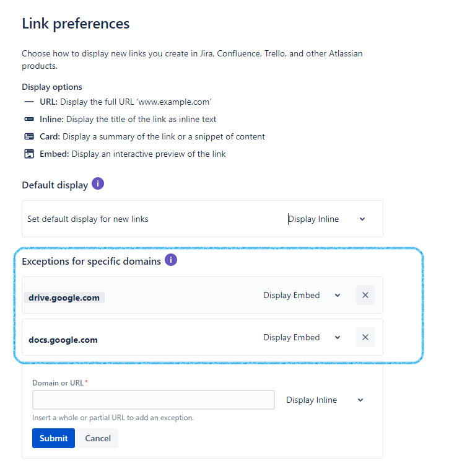Image resolution: width=449 pixels, height=476 pixels.
Task: Click the drive.google.com domain label
Action: 64,297
